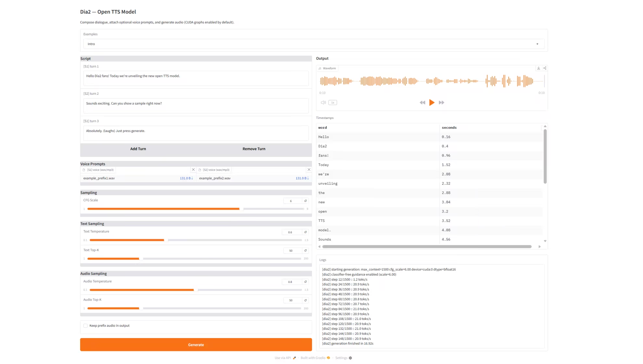Click the Add Turn button
The height and width of the screenshot is (364, 643).
(x=138, y=149)
